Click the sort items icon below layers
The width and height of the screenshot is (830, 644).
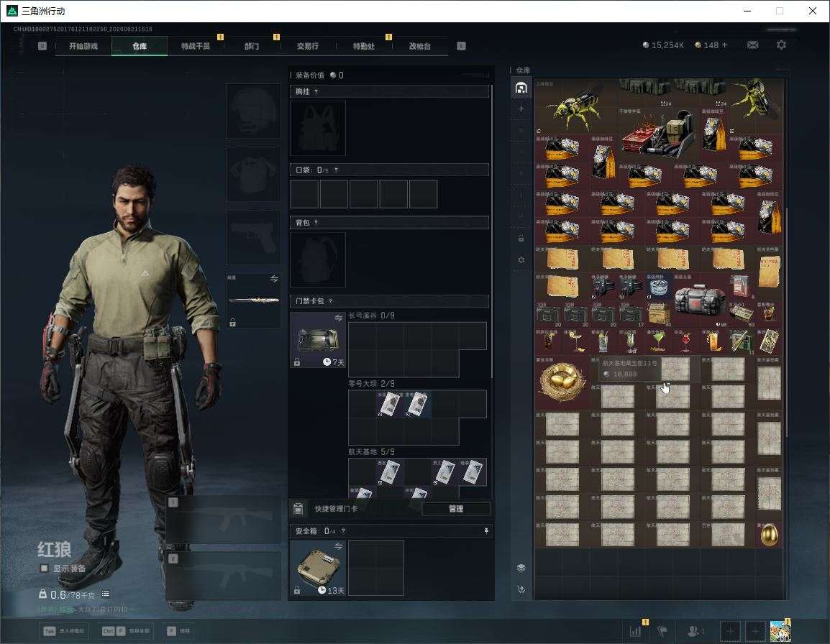click(521, 589)
